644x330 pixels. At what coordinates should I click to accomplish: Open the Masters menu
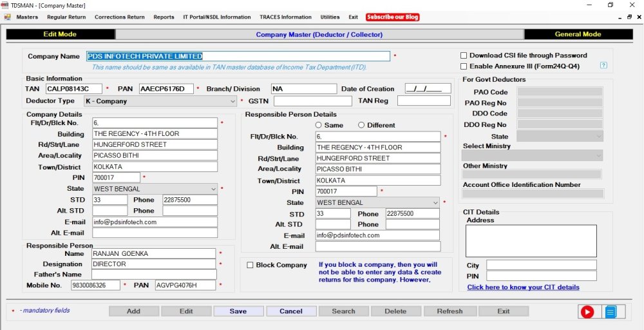click(x=27, y=17)
